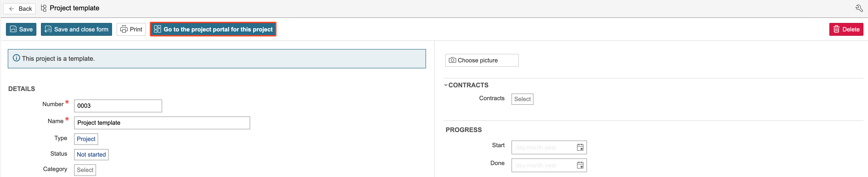Click the wrench settings icon
868x177 pixels.
click(x=859, y=8)
